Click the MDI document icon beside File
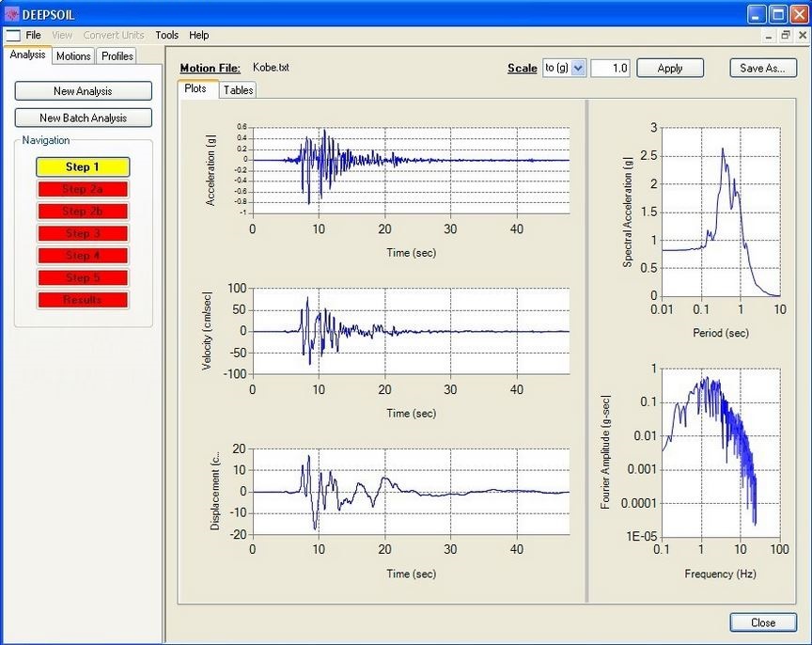The height and width of the screenshot is (645, 812). (x=12, y=35)
